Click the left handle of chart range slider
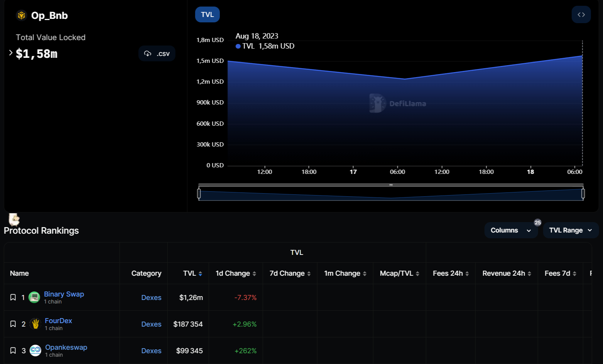 (199, 193)
